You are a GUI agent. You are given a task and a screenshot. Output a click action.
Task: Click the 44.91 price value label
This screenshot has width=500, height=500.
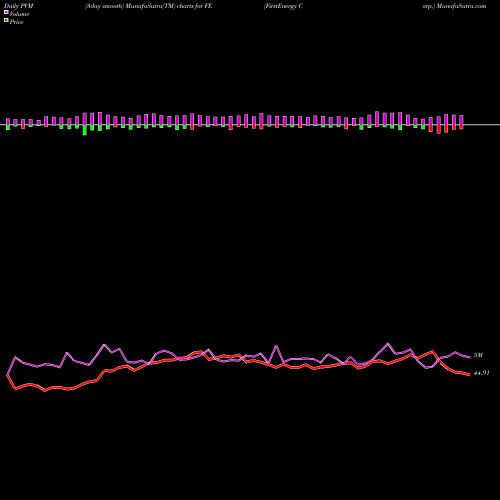pos(481,373)
